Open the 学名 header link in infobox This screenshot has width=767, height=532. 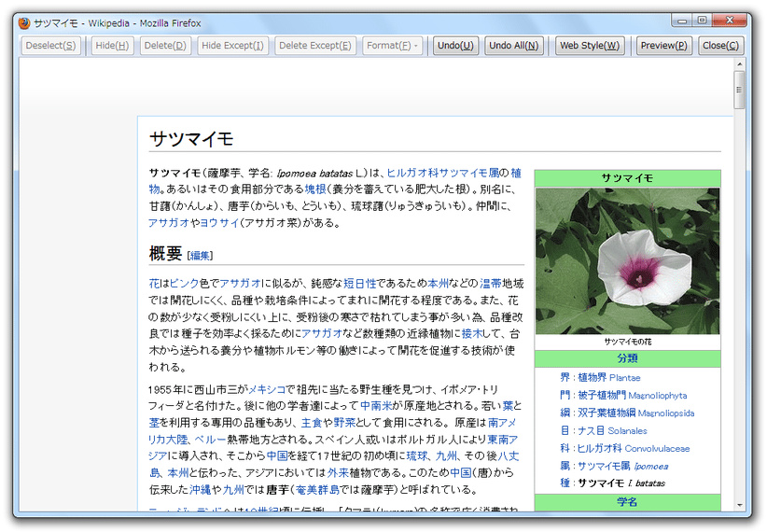point(627,502)
